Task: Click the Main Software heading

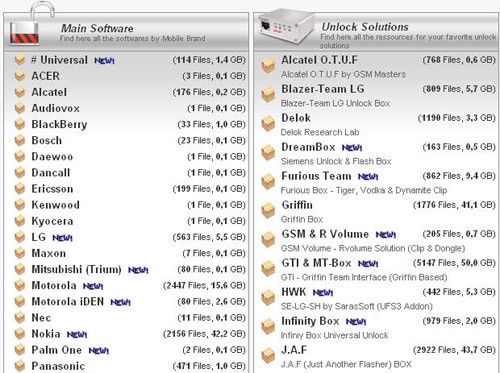Action: pos(97,28)
